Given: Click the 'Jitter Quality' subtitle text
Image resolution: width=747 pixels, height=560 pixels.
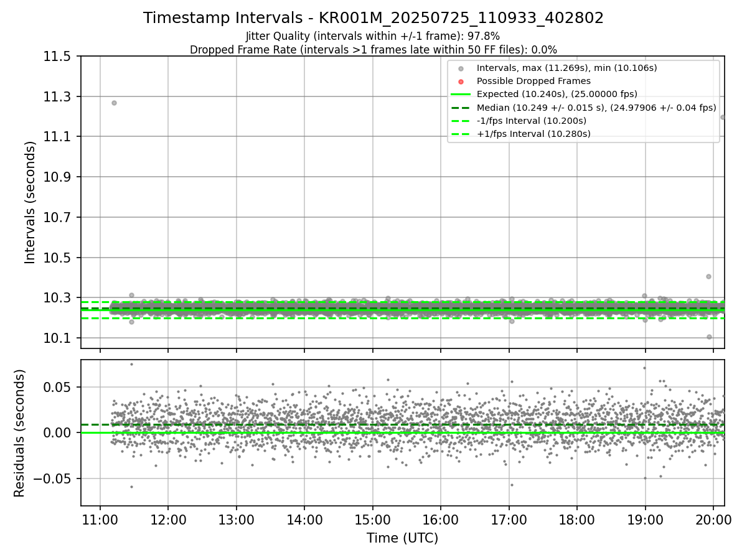Looking at the screenshot, I should pos(373,36).
